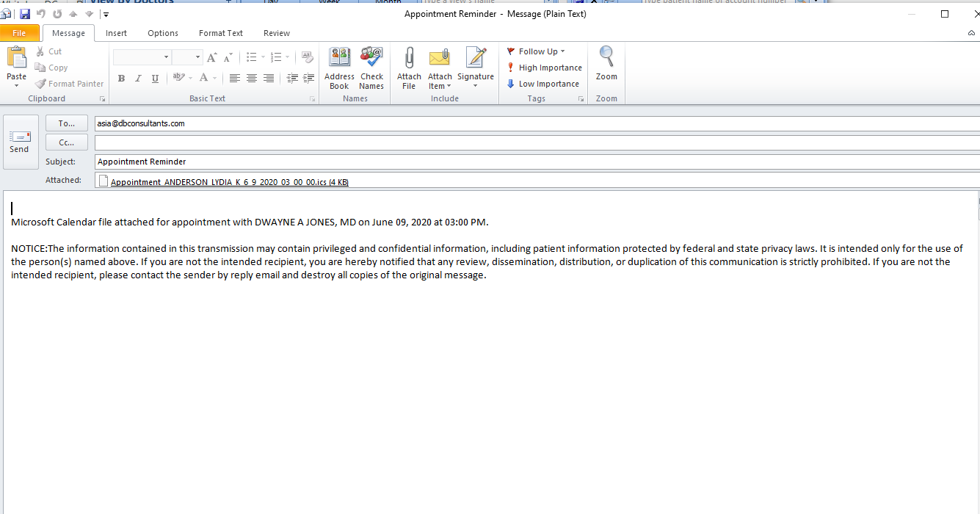This screenshot has width=980, height=514.
Task: Click the Redo icon in quick access toolbar
Action: (57, 14)
